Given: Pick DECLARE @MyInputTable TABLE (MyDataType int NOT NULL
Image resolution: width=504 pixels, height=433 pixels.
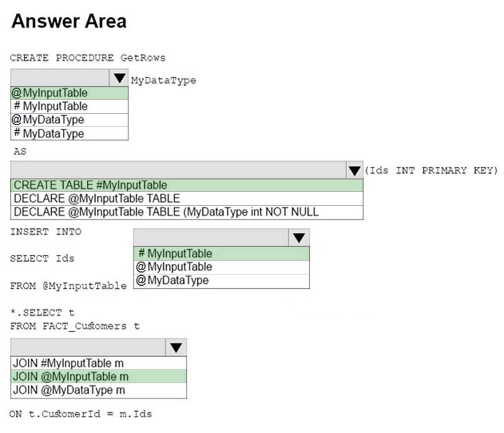Looking at the screenshot, I should point(187,212).
